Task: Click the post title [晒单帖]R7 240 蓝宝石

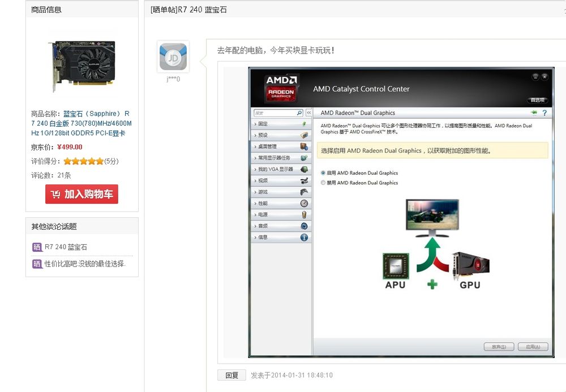Action: (188, 10)
